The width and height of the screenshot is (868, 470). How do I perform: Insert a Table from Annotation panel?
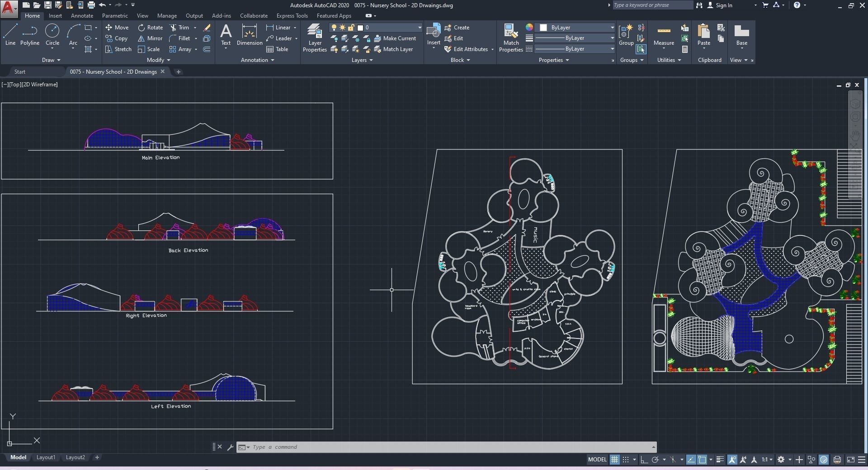tap(277, 49)
